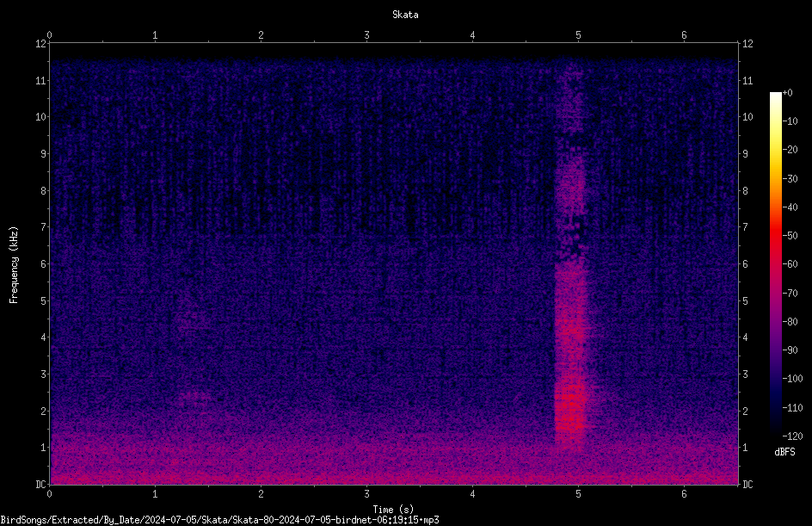Image resolution: width=812 pixels, height=526 pixels.
Task: Click the 12 tick on the left frequency axis
Action: tap(41, 44)
